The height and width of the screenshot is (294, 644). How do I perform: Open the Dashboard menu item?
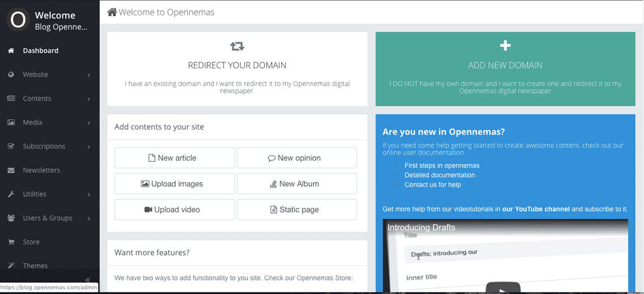click(40, 51)
